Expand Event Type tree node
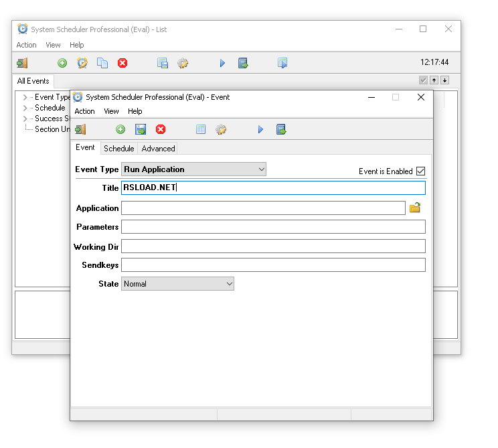 point(25,97)
